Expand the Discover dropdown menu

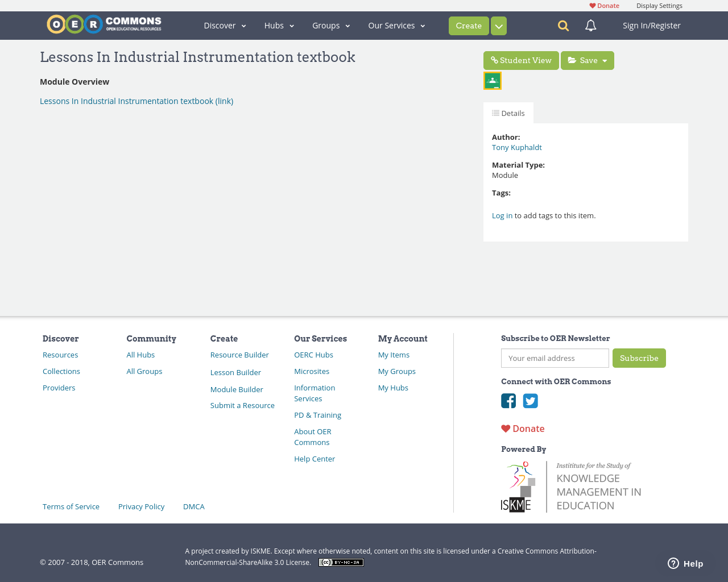coord(224,25)
